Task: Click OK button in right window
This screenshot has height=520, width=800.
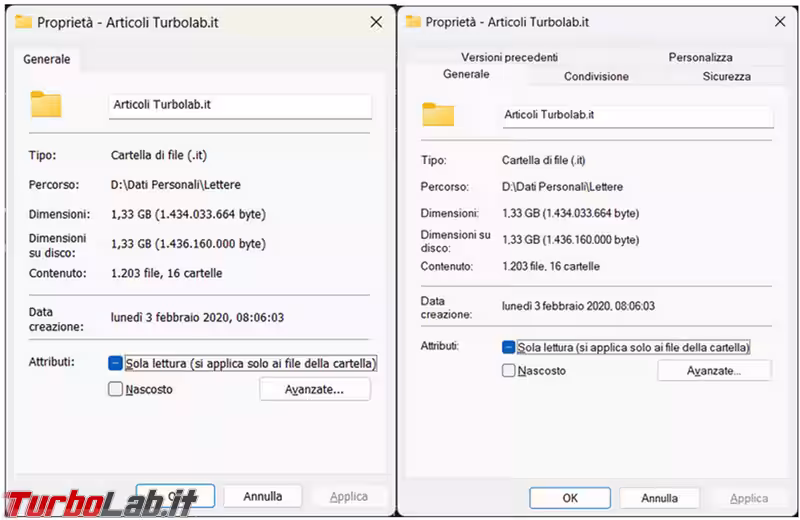Action: pos(570,498)
